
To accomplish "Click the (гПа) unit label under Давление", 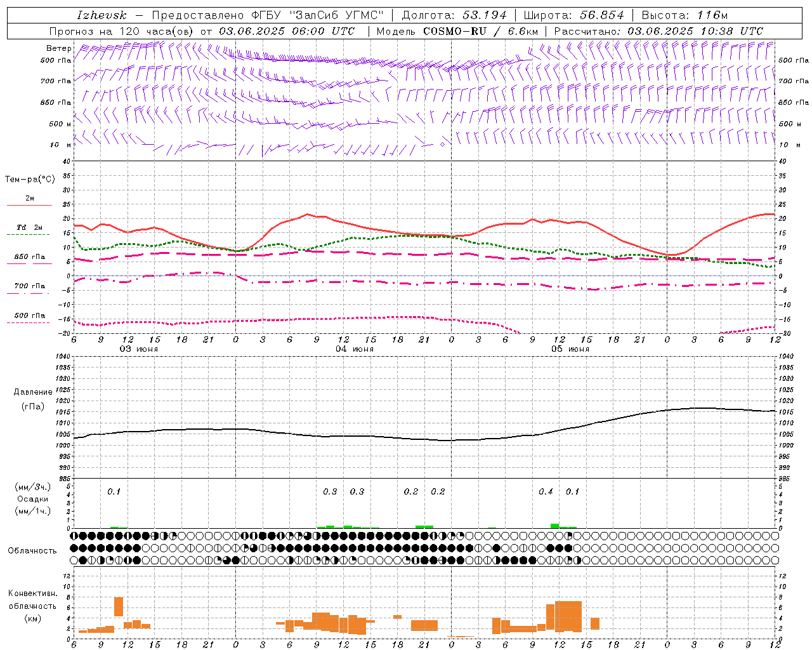I will point(33,407).
